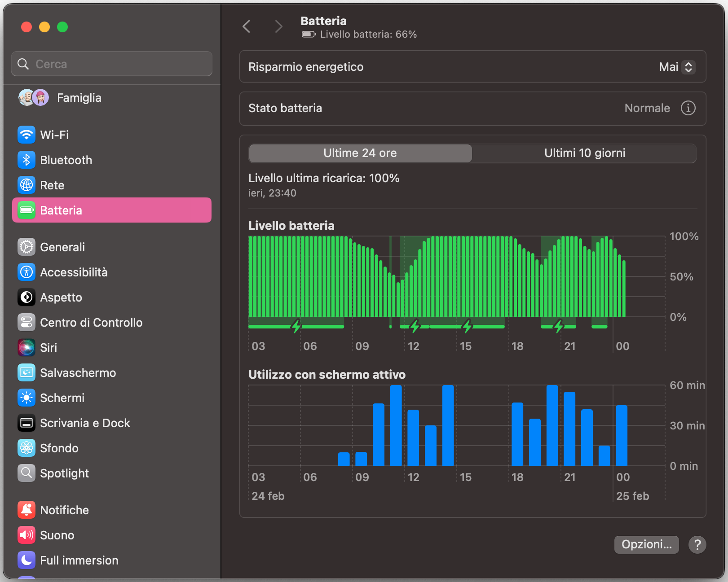Screen dimensions: 728x582
Task: Select Scrivania e Dock in sidebar
Action: coord(85,423)
